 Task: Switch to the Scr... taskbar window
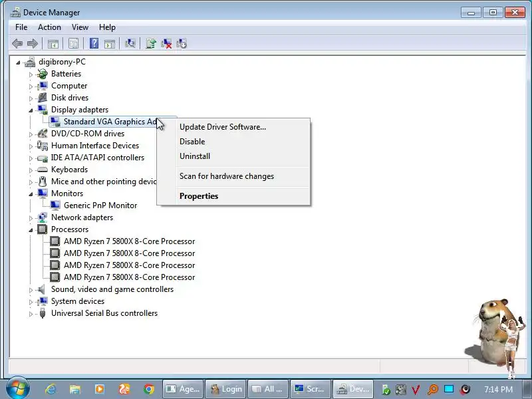point(311,389)
